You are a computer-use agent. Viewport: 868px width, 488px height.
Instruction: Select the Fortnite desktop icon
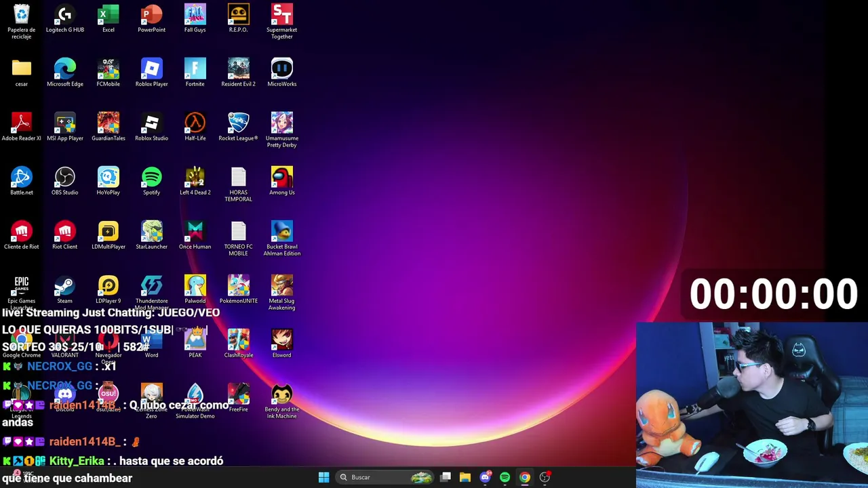[195, 73]
